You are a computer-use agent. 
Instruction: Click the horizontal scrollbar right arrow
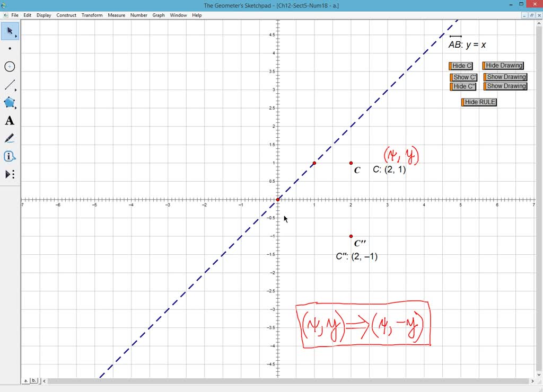[x=532, y=380]
